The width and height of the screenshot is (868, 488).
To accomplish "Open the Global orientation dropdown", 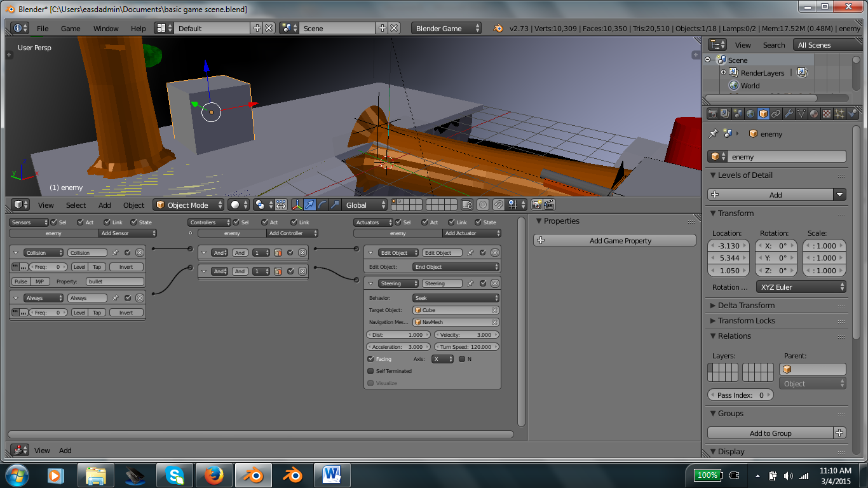I will (363, 205).
